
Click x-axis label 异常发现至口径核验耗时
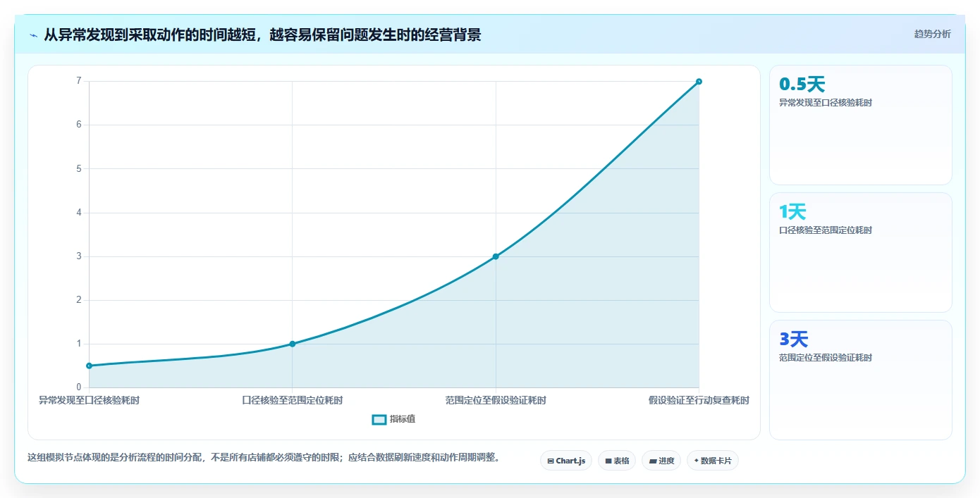pos(89,400)
